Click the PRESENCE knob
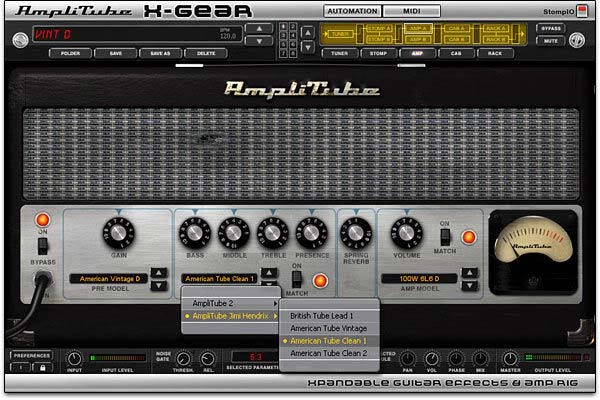The width and height of the screenshot is (600, 400). click(x=311, y=233)
